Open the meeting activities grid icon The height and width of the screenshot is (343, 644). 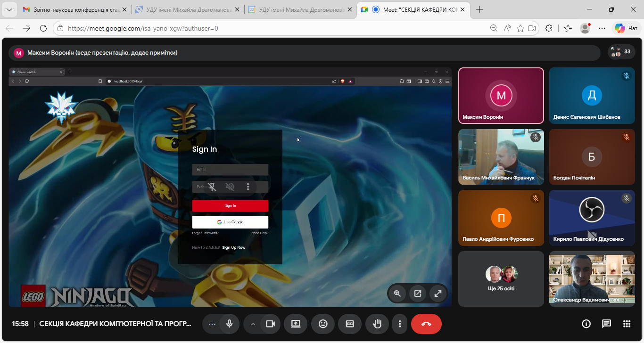[x=627, y=324]
